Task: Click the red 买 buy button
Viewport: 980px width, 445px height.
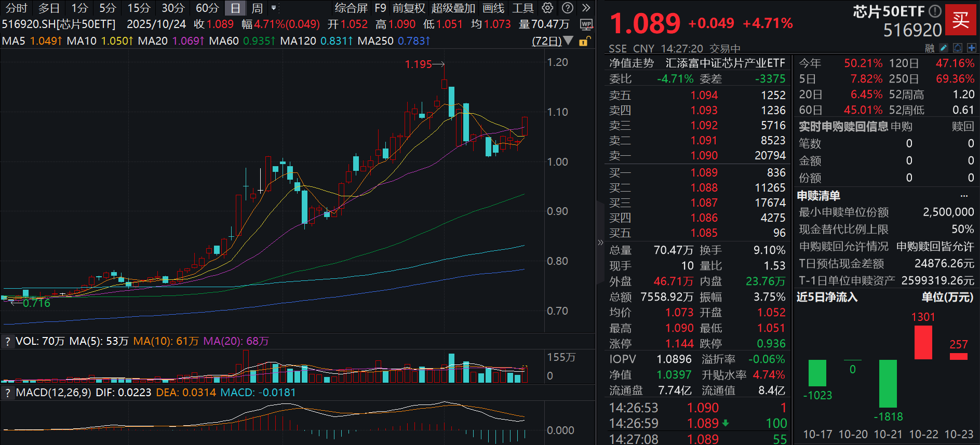Action: (x=960, y=20)
